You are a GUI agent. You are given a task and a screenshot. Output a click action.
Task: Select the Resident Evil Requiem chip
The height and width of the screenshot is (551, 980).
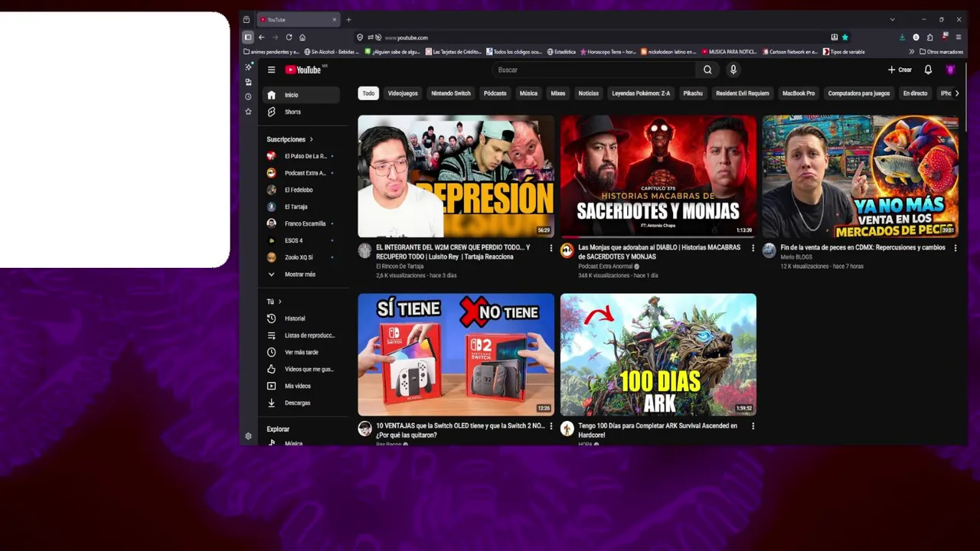pos(742,93)
